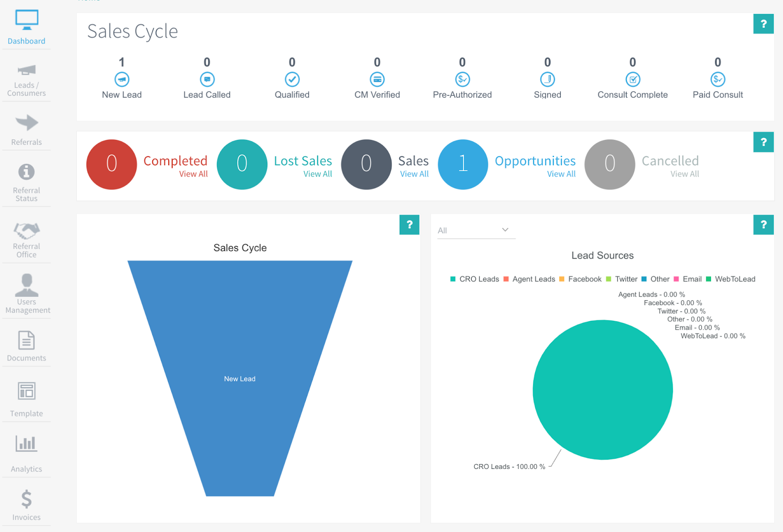
Task: Click the Lost Sales heading text
Action: pyautogui.click(x=303, y=161)
